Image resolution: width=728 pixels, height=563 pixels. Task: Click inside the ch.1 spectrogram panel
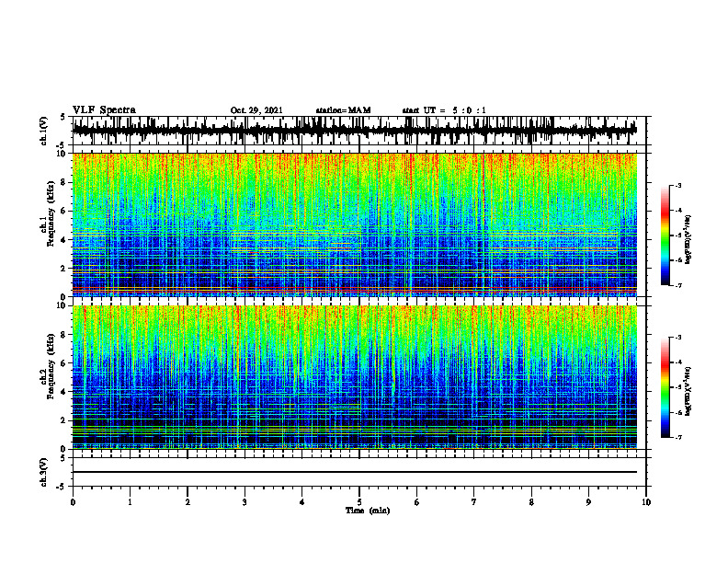tap(355, 224)
